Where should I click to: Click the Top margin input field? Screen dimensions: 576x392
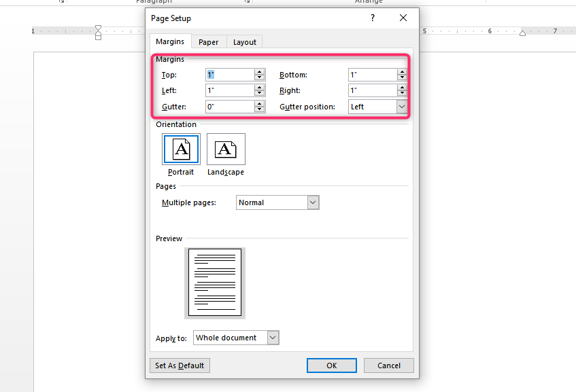pos(230,75)
